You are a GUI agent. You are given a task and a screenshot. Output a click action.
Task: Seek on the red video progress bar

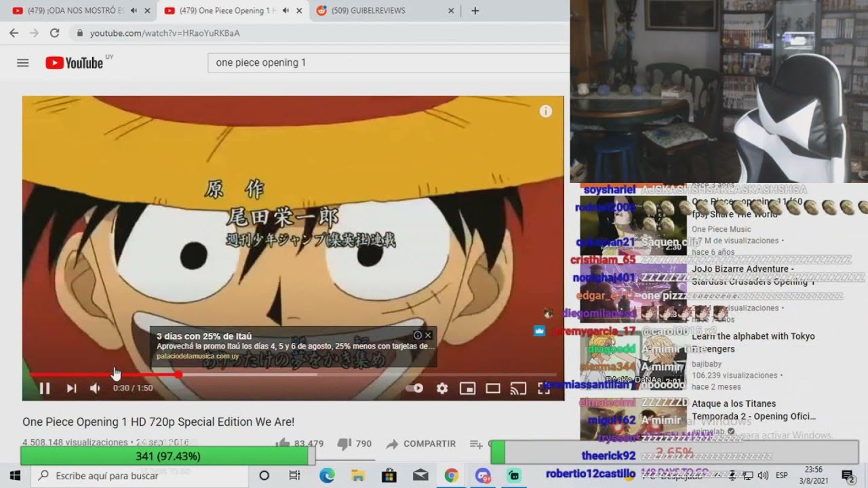293,375
